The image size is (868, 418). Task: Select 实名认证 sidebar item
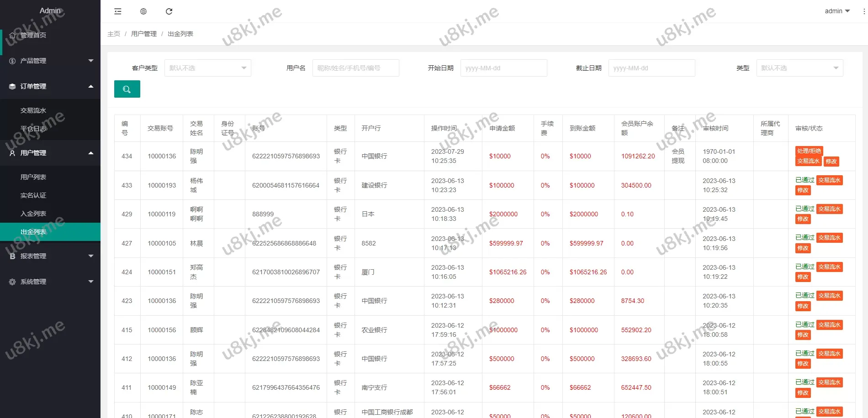(33, 195)
